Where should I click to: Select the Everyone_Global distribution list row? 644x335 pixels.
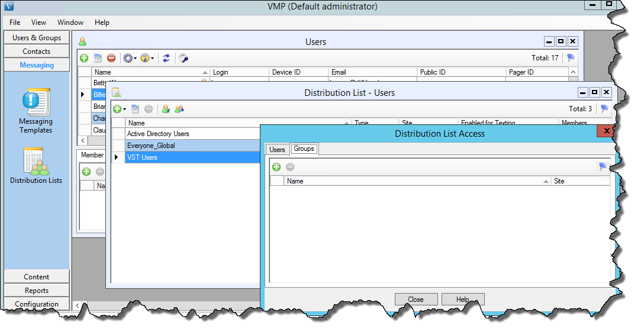click(151, 146)
